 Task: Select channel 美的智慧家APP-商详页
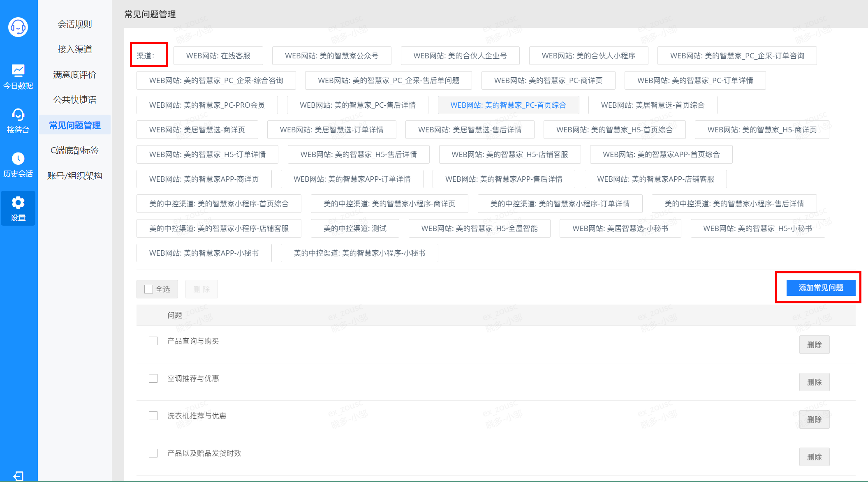[204, 179]
